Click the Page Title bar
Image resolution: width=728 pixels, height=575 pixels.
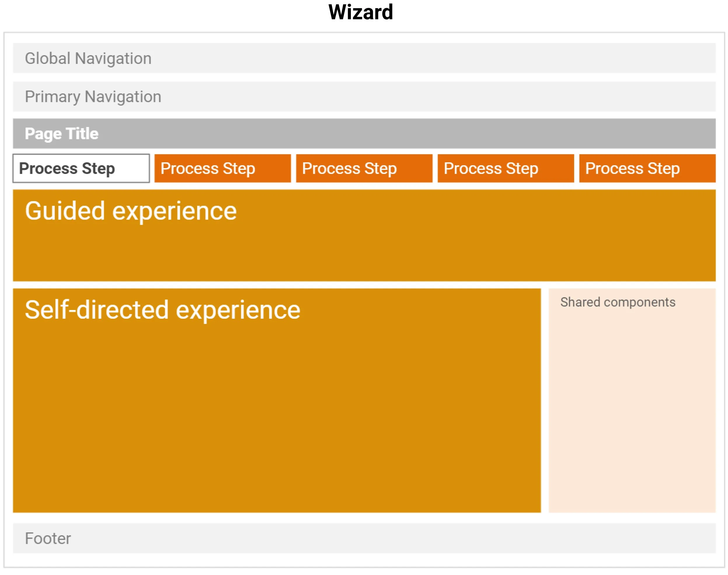pyautogui.click(x=364, y=133)
